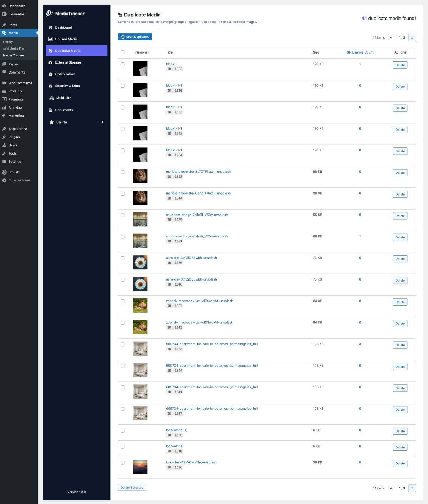This screenshot has height=504, width=428.
Task: Click the Tools wrench icon
Action: tap(4, 153)
